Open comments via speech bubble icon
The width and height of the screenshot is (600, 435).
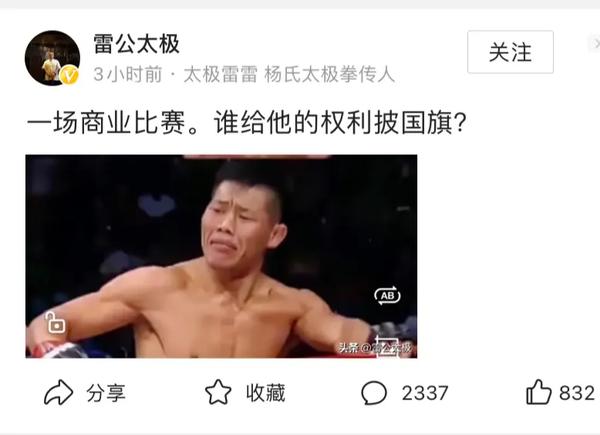374,393
